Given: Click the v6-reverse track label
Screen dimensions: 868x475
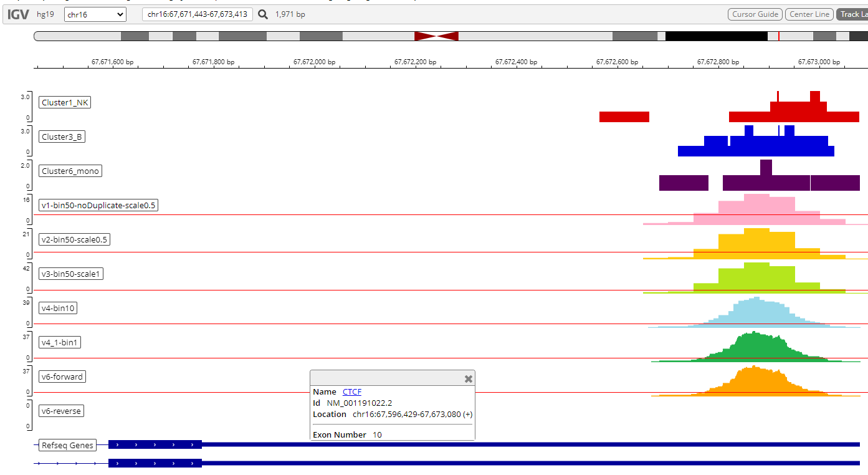Looking at the screenshot, I should 62,411.
